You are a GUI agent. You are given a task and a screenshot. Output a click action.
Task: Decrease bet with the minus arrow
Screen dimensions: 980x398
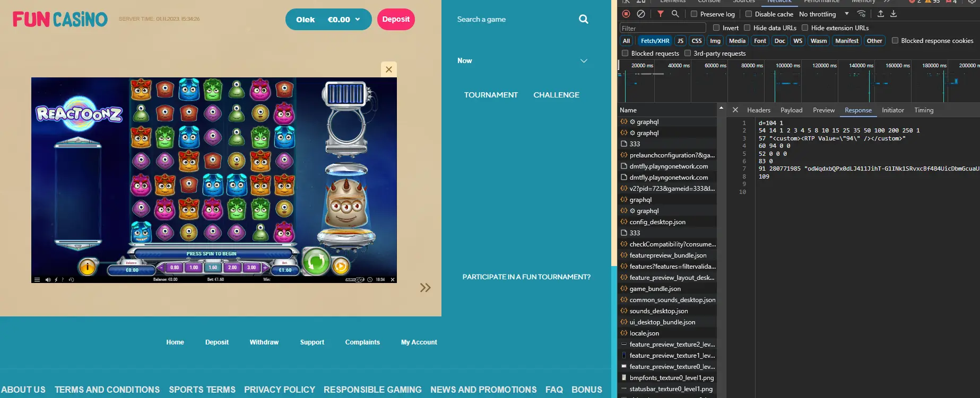pyautogui.click(x=161, y=268)
